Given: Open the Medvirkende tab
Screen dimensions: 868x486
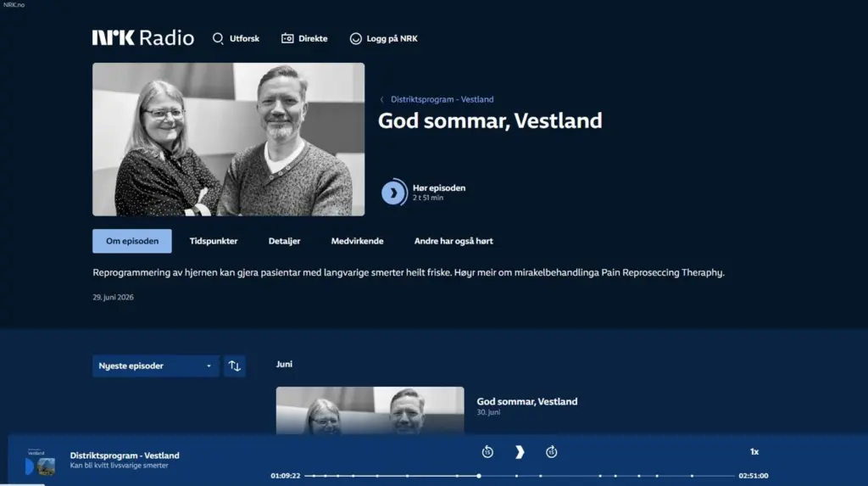Looking at the screenshot, I should [357, 241].
